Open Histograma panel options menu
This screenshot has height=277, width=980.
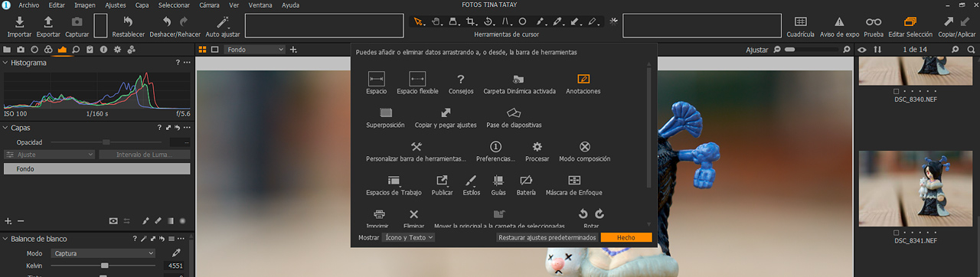click(x=187, y=63)
